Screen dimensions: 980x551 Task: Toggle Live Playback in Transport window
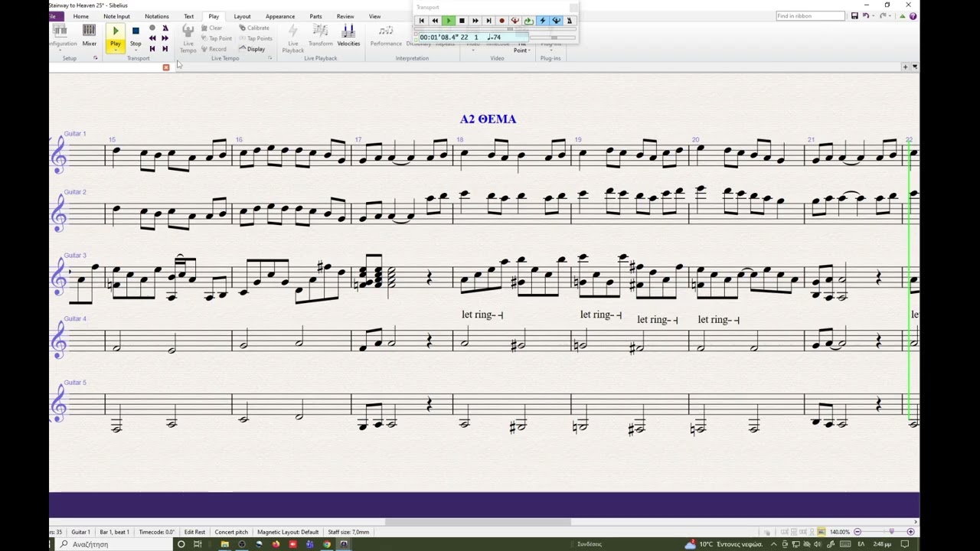(x=543, y=21)
